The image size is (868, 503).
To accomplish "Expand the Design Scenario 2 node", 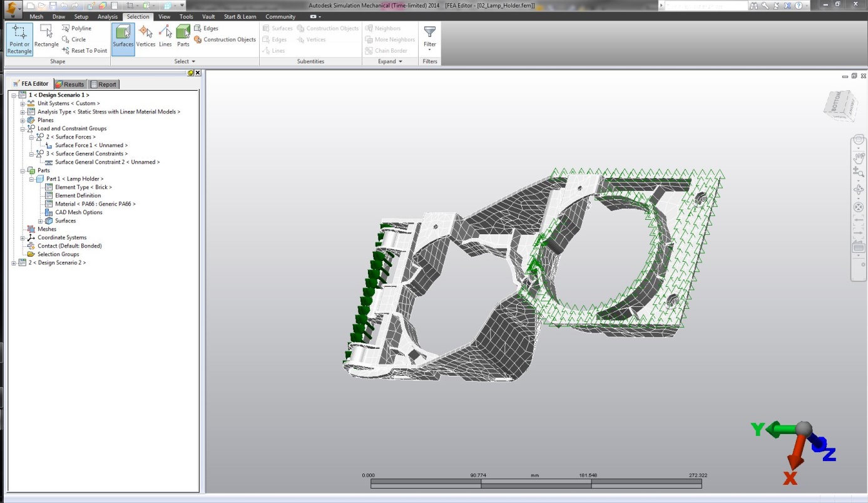I will pyautogui.click(x=14, y=262).
